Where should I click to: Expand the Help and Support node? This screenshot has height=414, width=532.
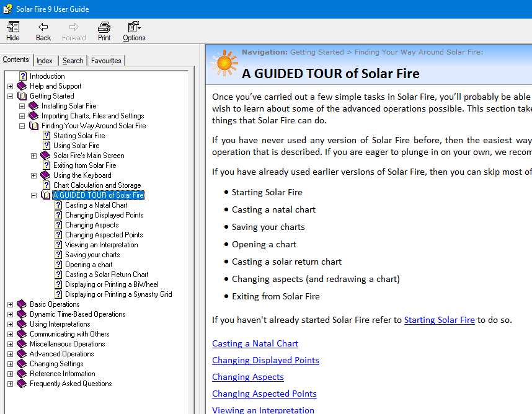pos(10,86)
